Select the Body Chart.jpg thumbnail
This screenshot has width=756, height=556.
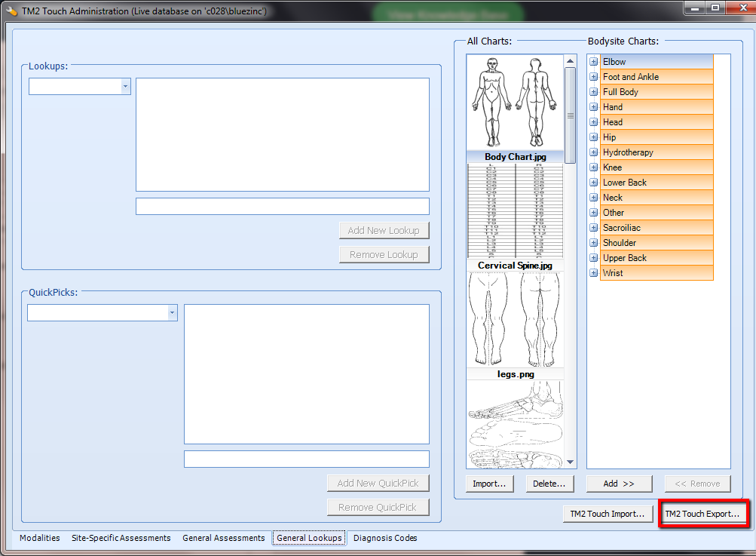point(515,109)
